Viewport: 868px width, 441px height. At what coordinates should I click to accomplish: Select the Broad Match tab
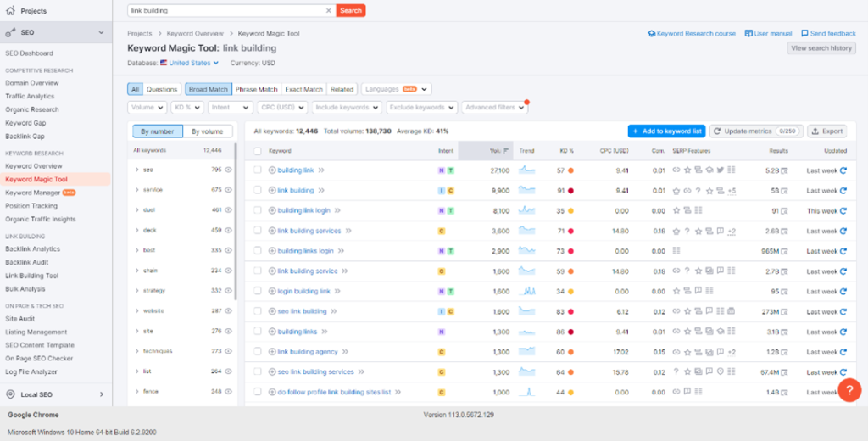(209, 89)
